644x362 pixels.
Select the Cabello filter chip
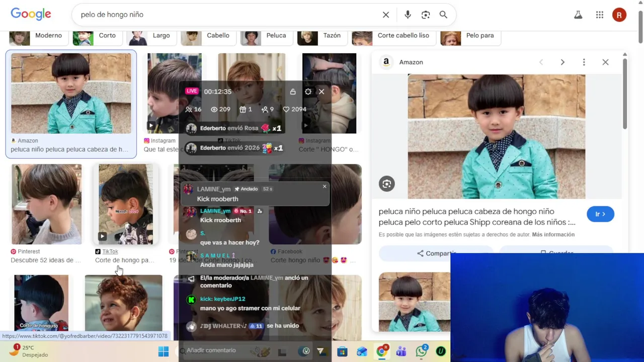(207, 36)
